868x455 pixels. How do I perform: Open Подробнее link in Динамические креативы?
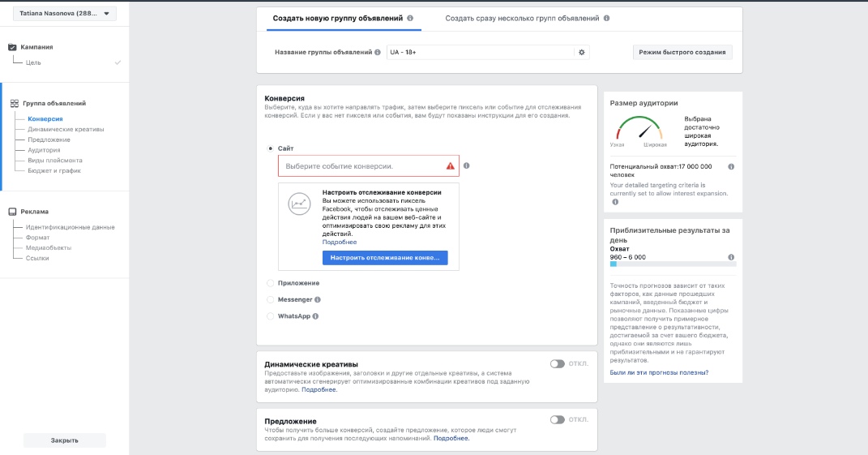click(x=319, y=389)
